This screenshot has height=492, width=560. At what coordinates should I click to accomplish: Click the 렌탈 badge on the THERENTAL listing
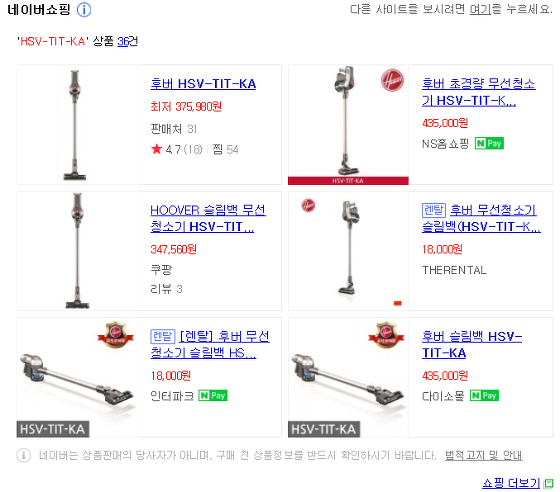click(434, 210)
